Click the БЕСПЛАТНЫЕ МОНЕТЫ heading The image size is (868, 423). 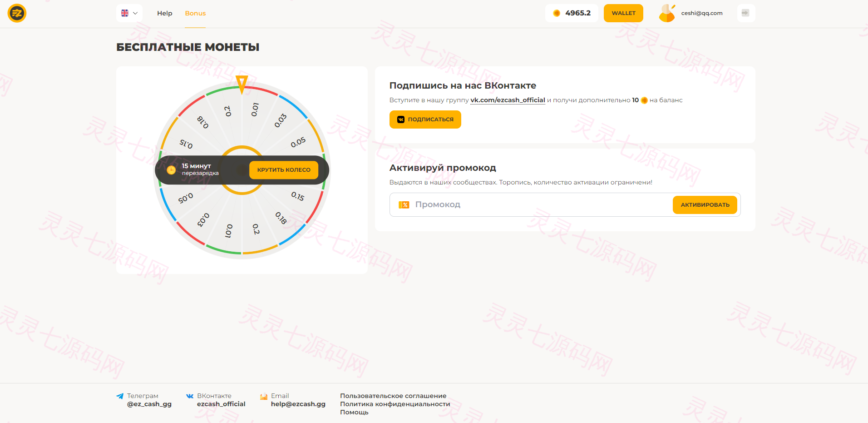(187, 47)
